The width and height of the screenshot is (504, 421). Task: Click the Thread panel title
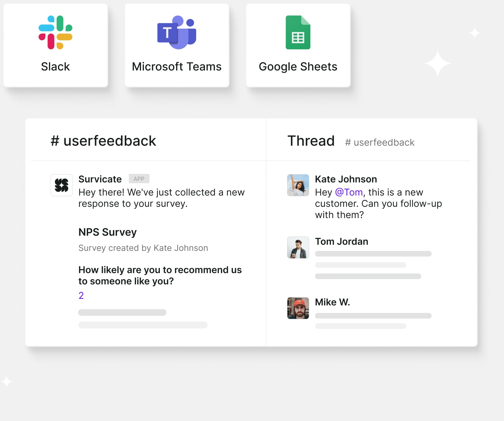[x=311, y=141]
